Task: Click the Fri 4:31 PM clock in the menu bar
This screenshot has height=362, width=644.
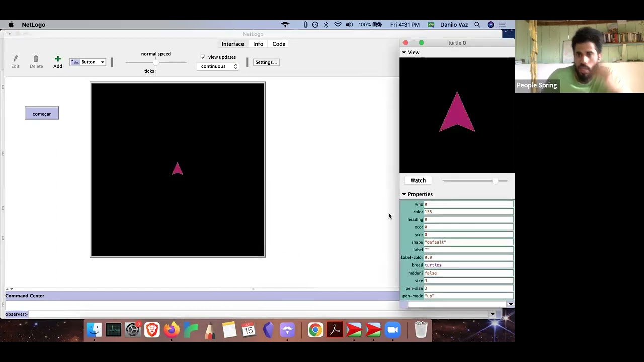Action: point(405,25)
